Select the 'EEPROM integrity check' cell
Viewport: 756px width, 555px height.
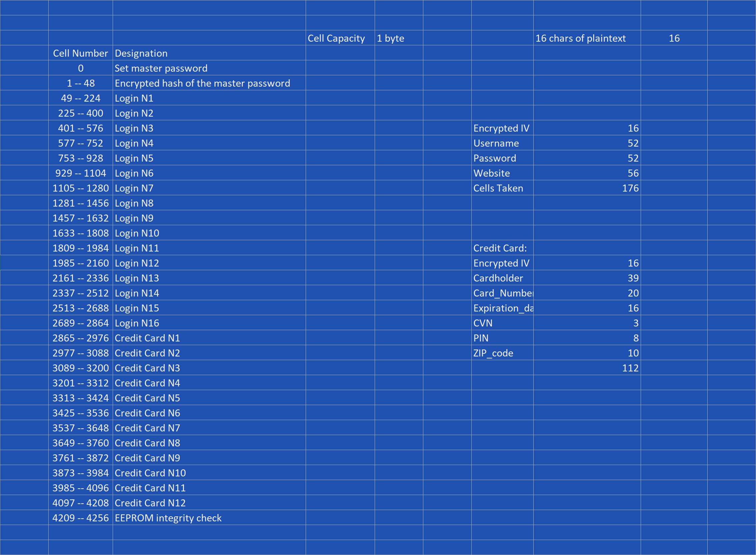click(x=209, y=518)
